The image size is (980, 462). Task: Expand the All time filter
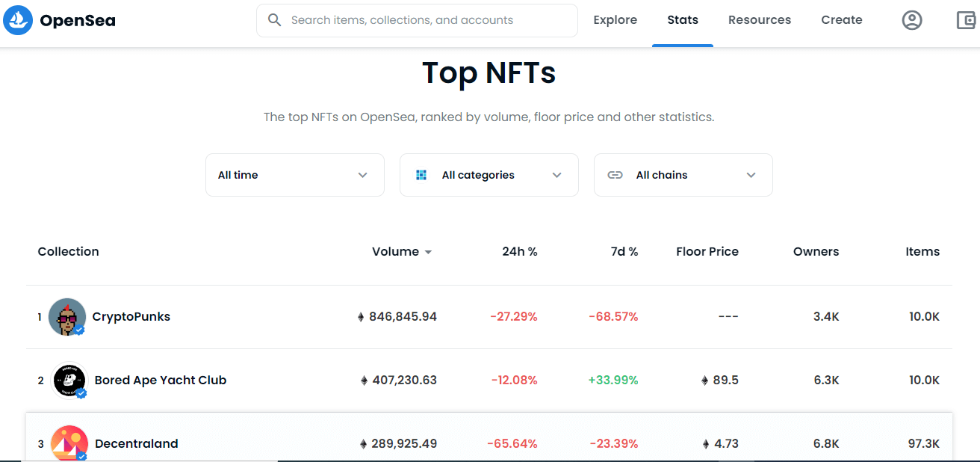pos(294,174)
